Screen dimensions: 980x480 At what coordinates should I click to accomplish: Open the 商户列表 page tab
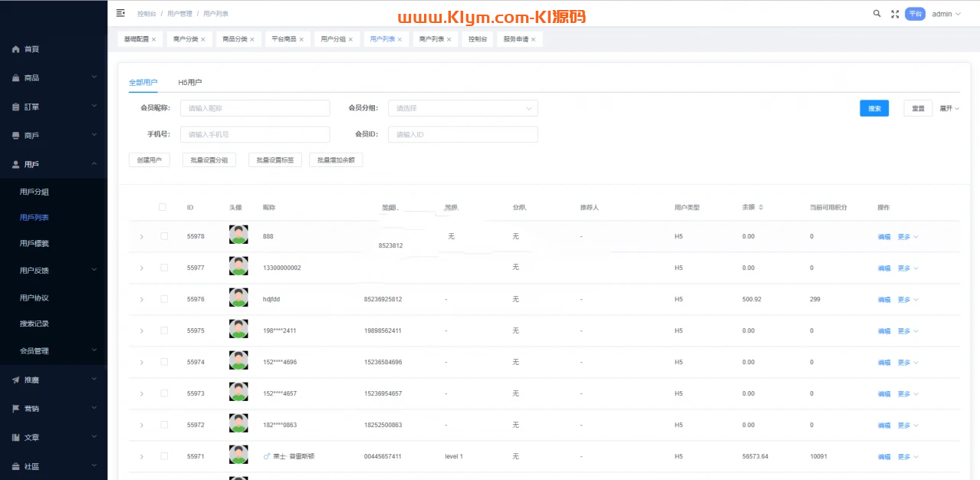click(x=431, y=39)
